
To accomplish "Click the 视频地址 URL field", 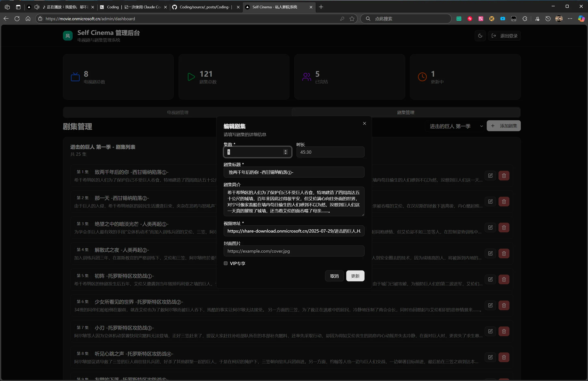I will [294, 231].
